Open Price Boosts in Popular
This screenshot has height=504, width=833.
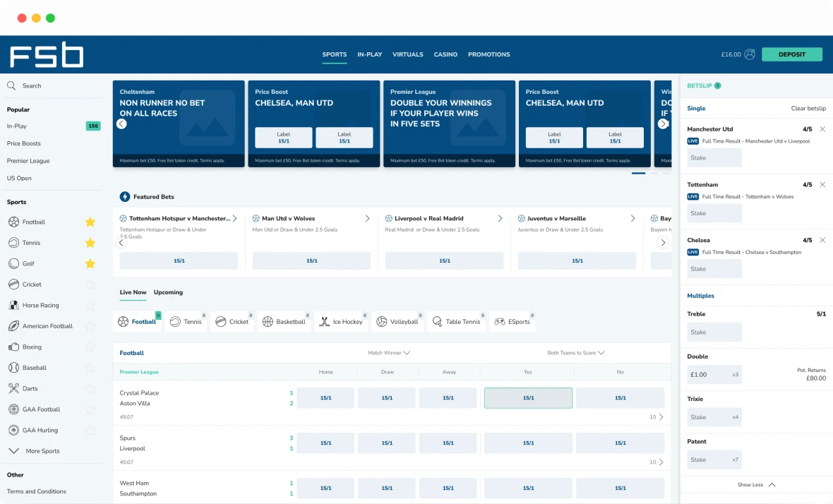(x=24, y=143)
